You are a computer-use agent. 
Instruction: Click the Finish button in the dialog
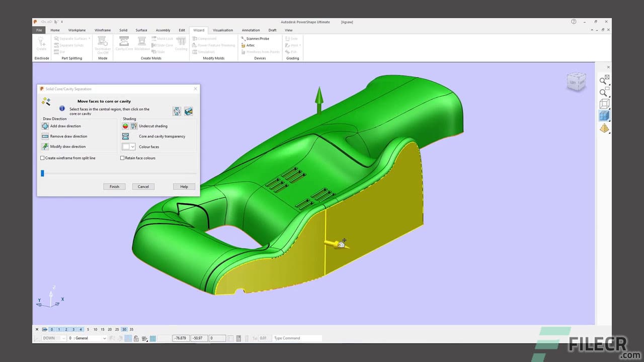(114, 187)
